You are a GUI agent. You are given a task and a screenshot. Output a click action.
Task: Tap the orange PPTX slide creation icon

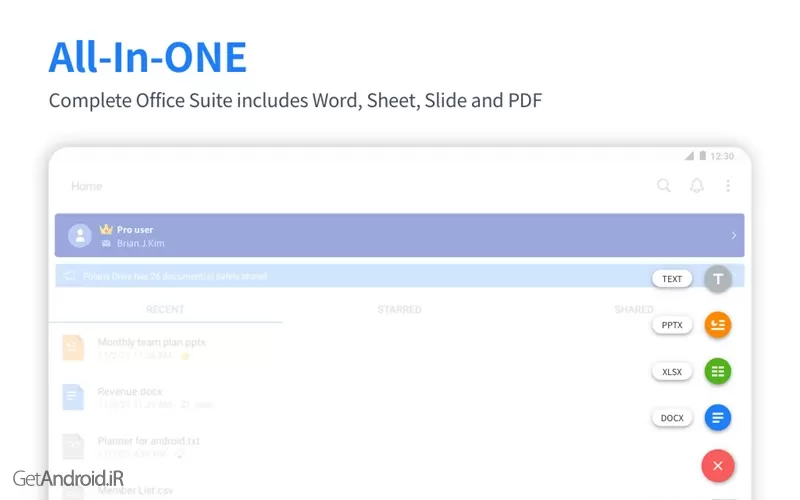[718, 325]
